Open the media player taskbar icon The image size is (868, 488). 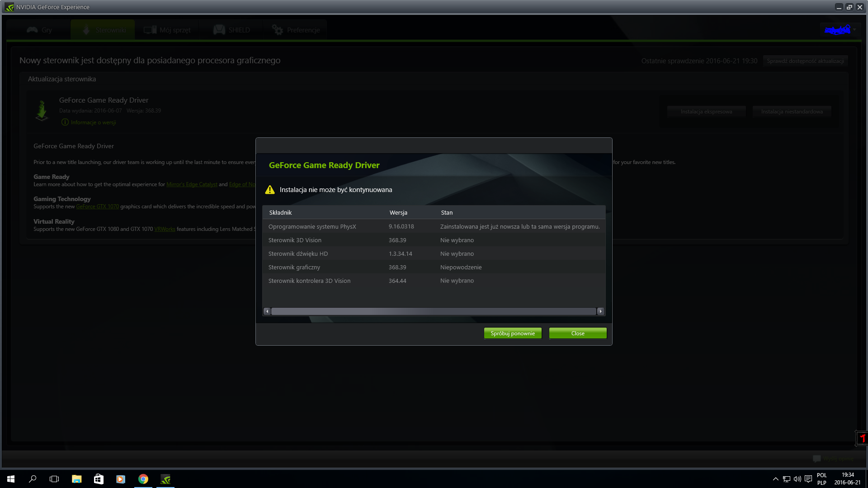tap(121, 479)
